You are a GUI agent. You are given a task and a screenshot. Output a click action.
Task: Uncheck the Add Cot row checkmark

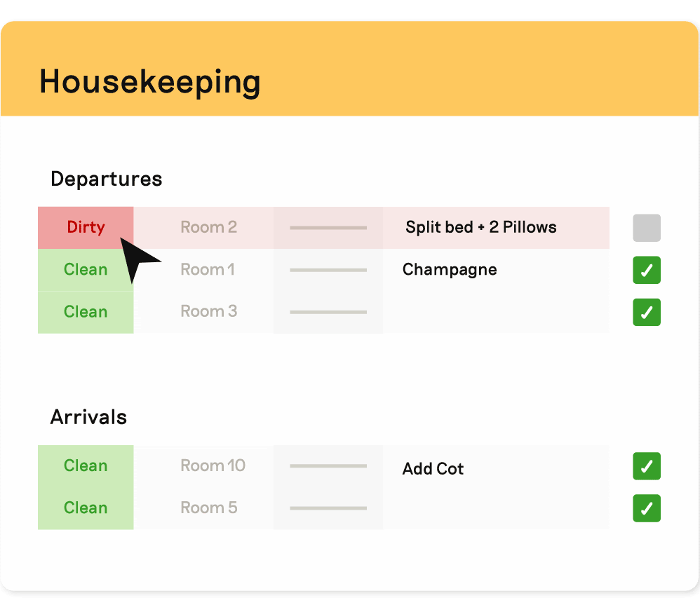[646, 466]
